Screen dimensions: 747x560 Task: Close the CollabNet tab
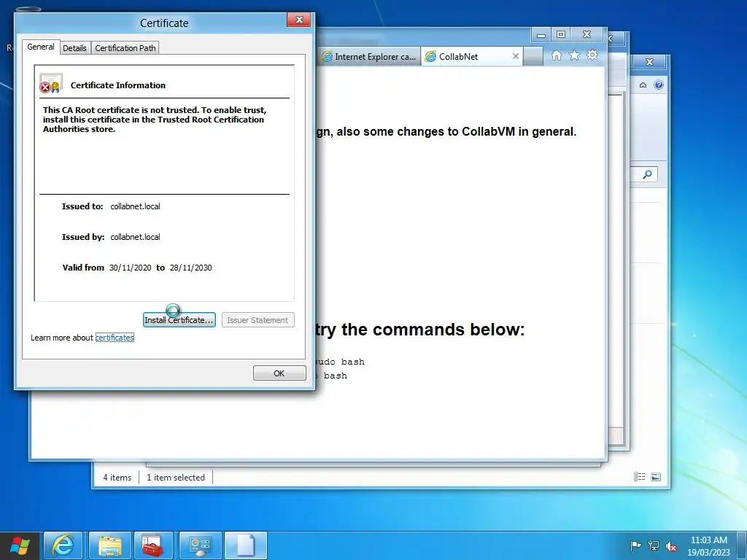[516, 56]
